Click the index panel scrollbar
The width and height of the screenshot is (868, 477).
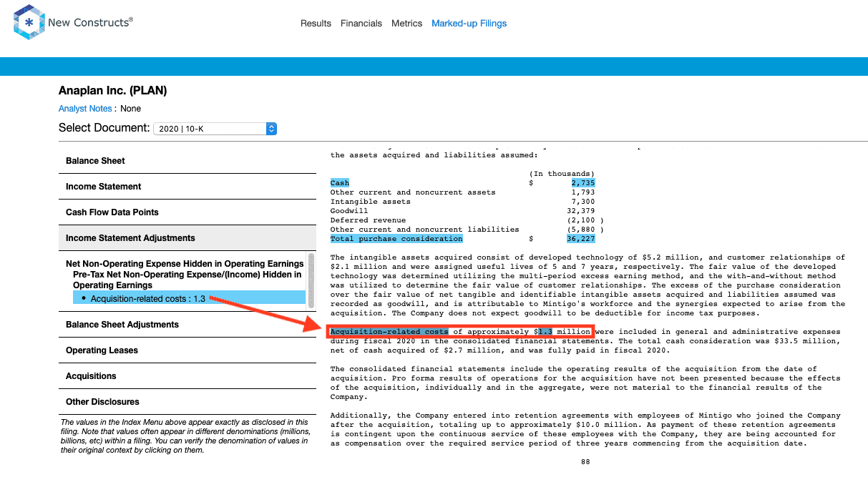tap(311, 280)
